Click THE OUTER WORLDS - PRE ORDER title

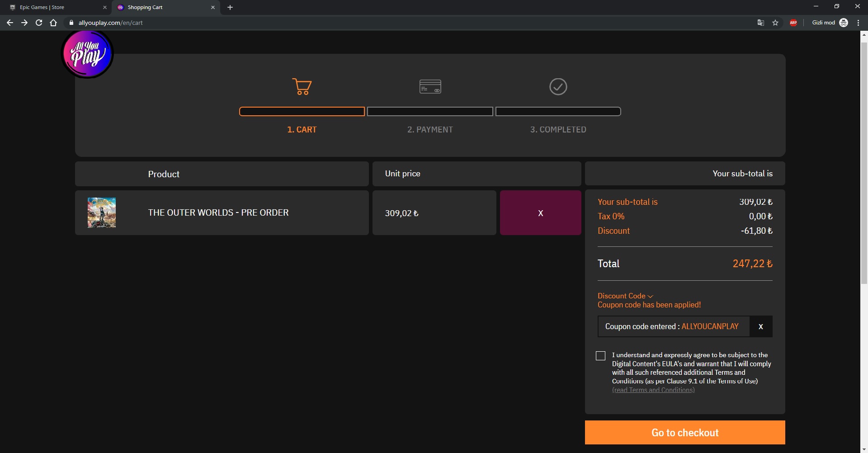coord(218,212)
